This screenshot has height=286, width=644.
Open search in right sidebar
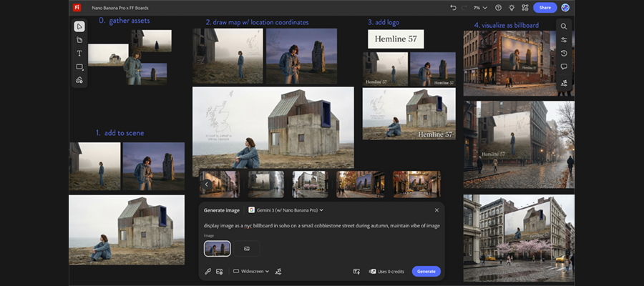click(564, 26)
